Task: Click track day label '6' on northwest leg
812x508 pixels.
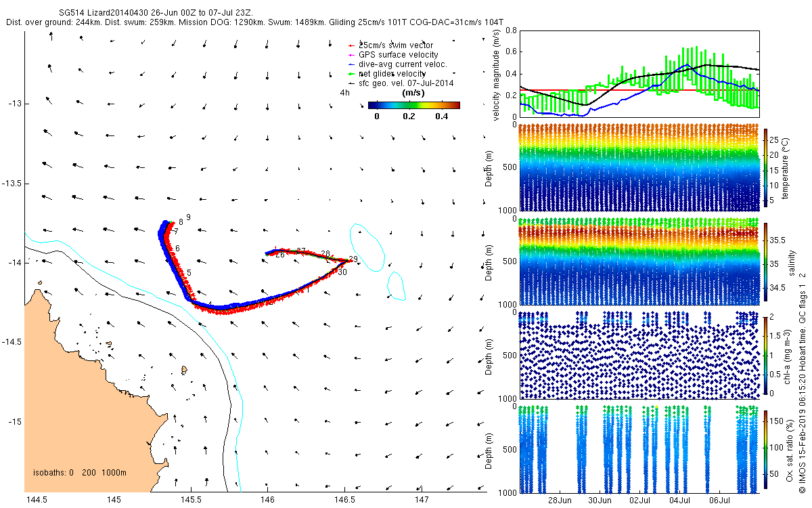Action: click(x=177, y=249)
